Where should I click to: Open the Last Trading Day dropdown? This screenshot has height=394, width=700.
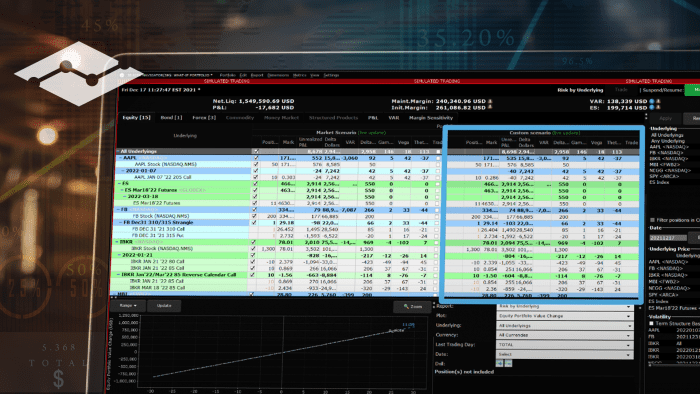click(x=565, y=345)
